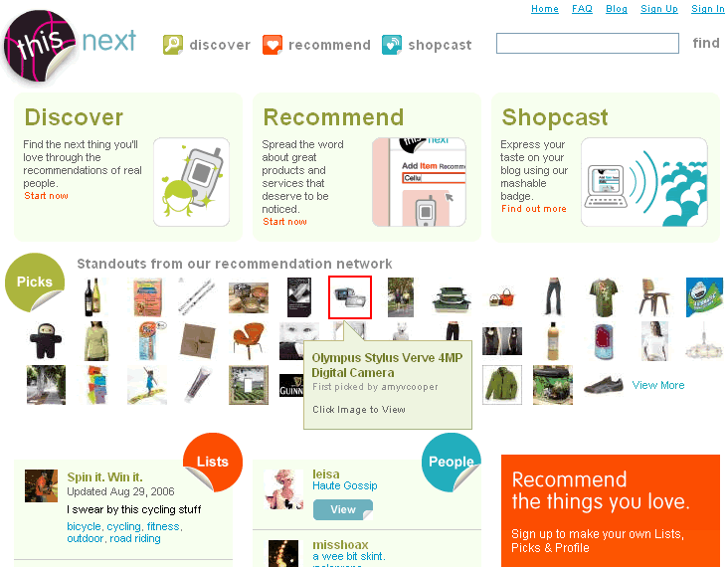Click the teal People sticker badge
728x567 pixels.
coord(452,462)
